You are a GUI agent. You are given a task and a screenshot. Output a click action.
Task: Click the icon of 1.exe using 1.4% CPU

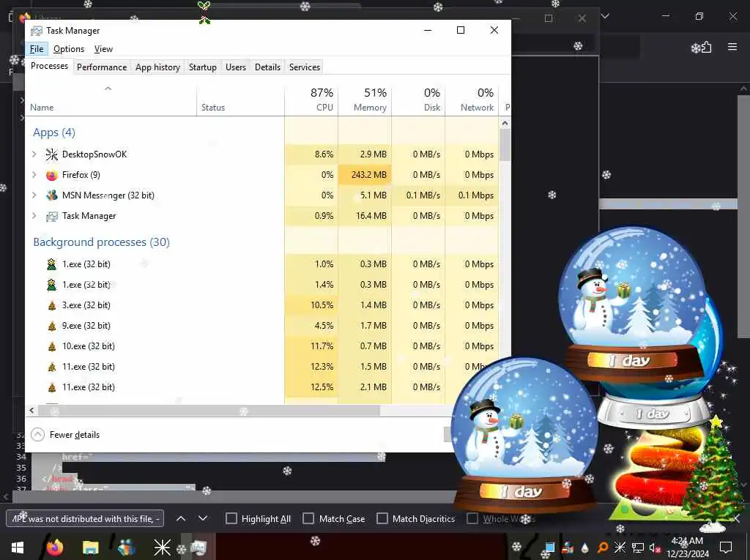52,285
